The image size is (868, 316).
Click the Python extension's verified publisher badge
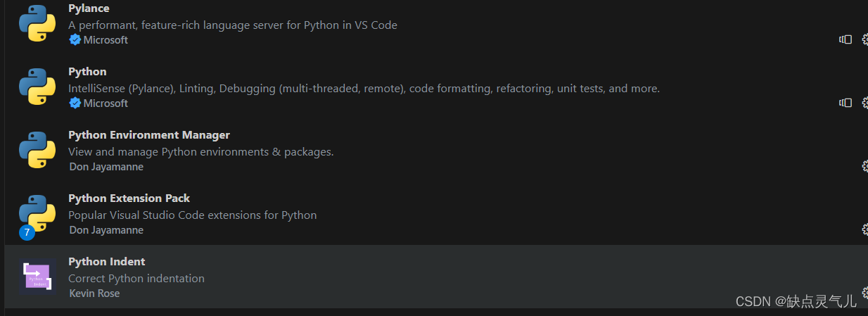75,103
